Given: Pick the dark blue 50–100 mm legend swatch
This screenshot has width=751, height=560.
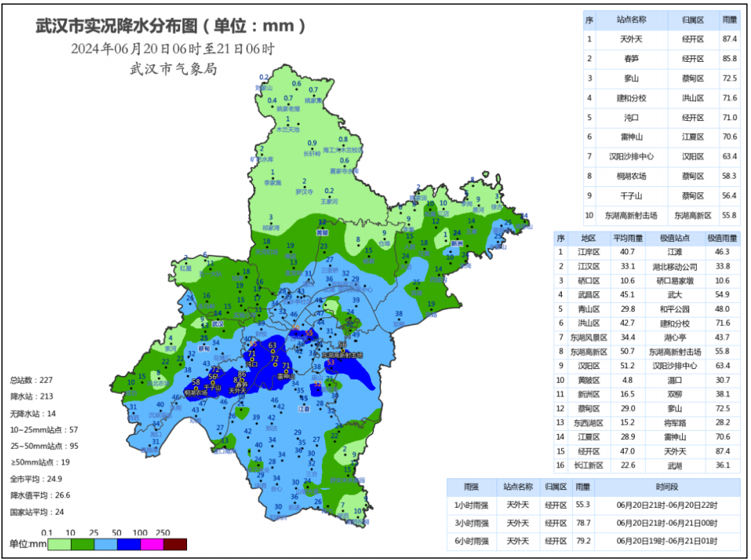Looking at the screenshot, I should pos(129,544).
